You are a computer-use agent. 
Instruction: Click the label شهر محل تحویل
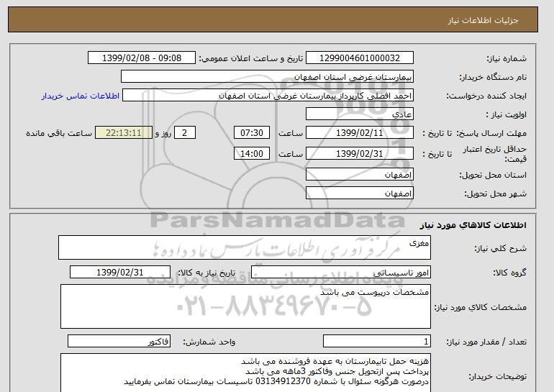click(x=495, y=193)
